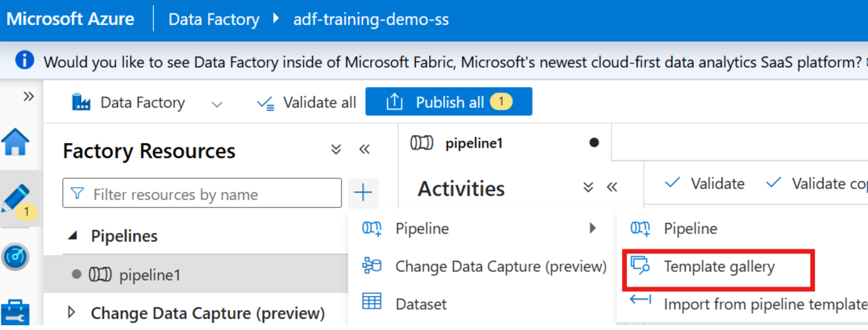Expand Pipeline submenu arrow
Viewport: 868px width, 330px height.
592,228
